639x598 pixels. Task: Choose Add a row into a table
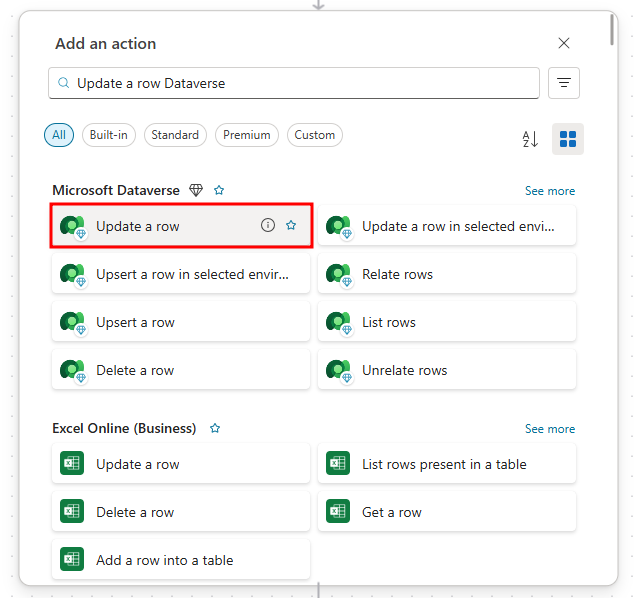(x=181, y=560)
